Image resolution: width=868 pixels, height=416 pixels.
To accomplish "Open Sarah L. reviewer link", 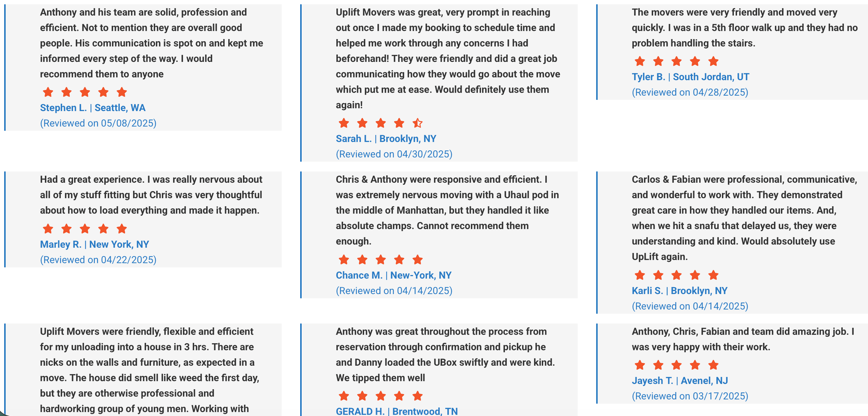I will tap(354, 139).
